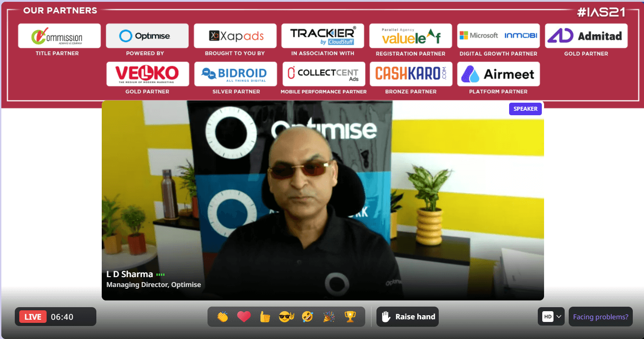
Task: Click the speaker name L D Sharma
Action: 130,274
